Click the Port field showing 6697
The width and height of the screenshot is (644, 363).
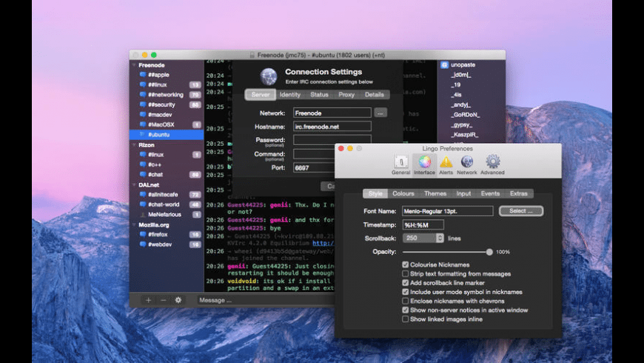[314, 167]
